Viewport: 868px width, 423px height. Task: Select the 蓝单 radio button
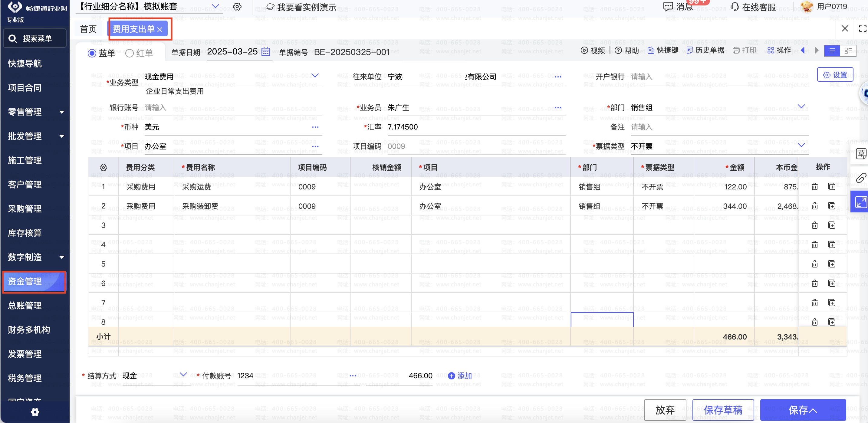tap(92, 53)
